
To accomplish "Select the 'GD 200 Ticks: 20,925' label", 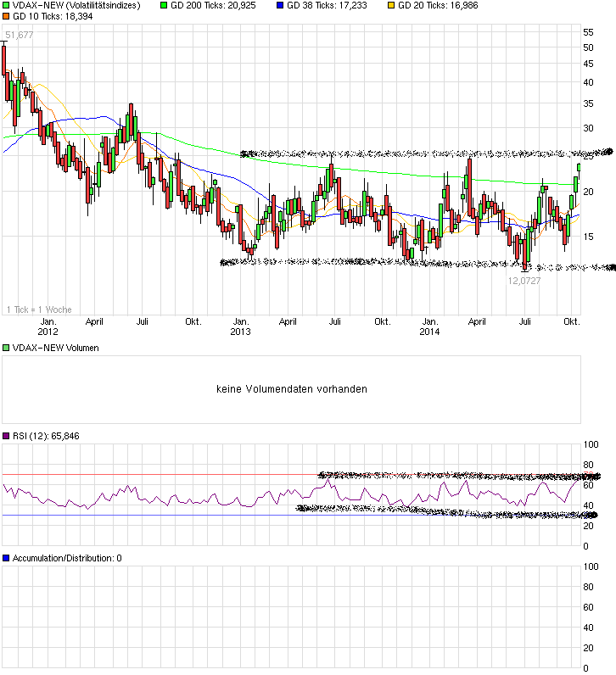I will coord(213,6).
